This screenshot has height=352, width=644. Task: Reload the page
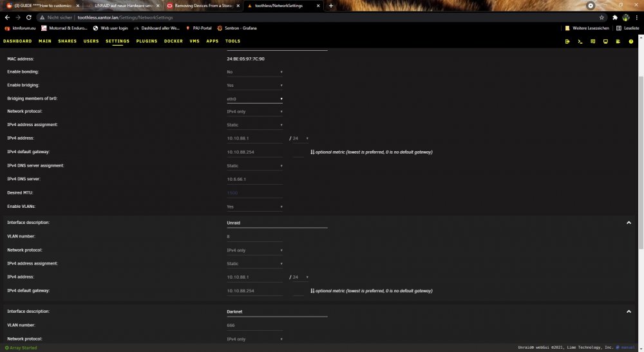click(29, 17)
